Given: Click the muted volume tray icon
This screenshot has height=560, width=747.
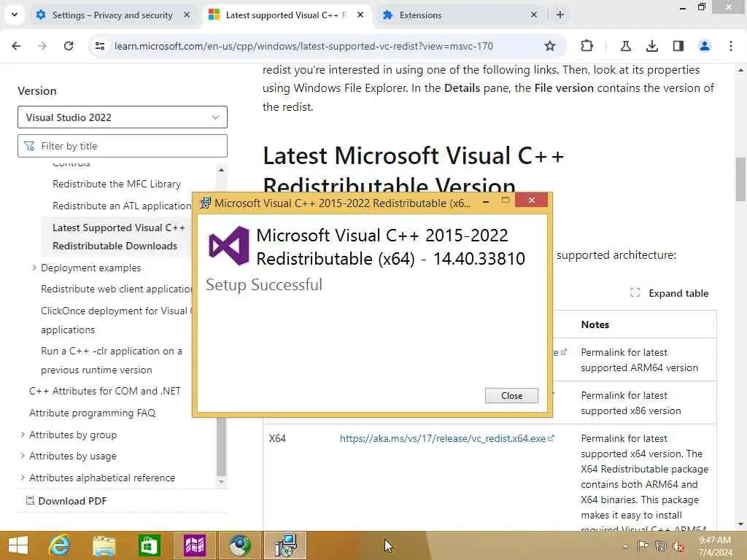Looking at the screenshot, I should (678, 545).
